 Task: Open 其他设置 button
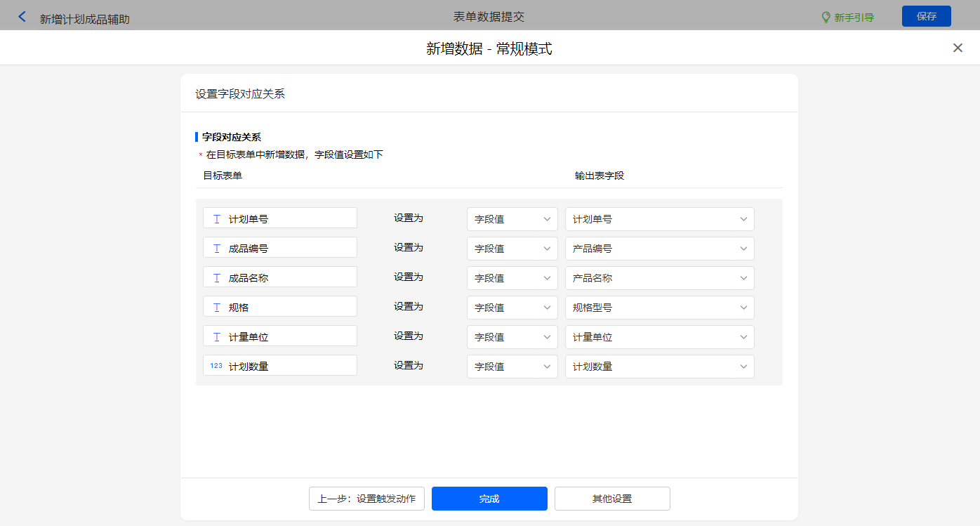coord(612,499)
